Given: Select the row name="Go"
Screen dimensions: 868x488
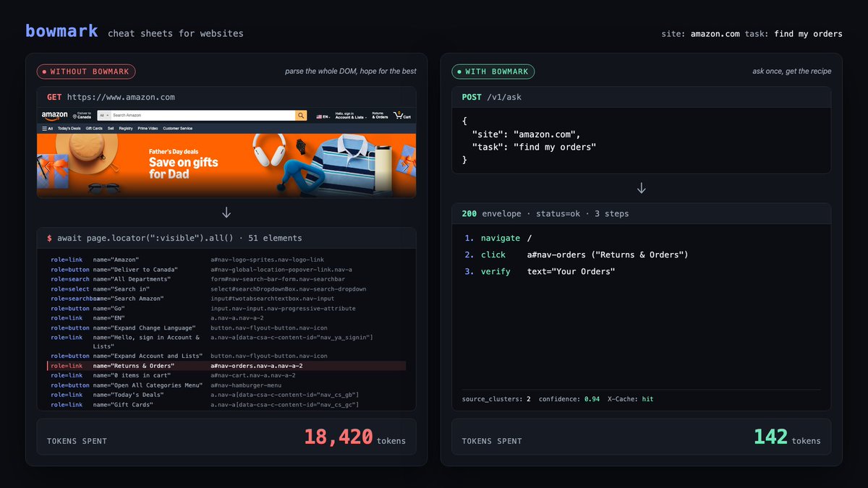Looking at the screenshot, I should click(x=226, y=309).
